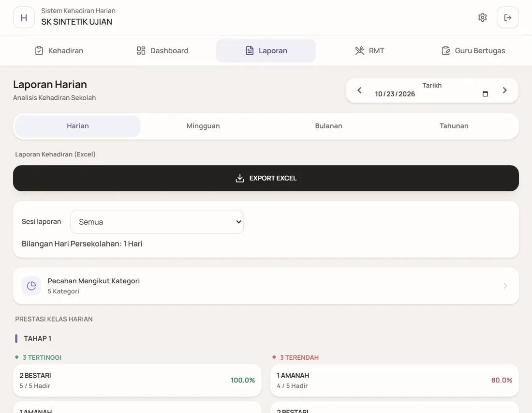
Task: Select the Harian report period
Action: pyautogui.click(x=78, y=126)
